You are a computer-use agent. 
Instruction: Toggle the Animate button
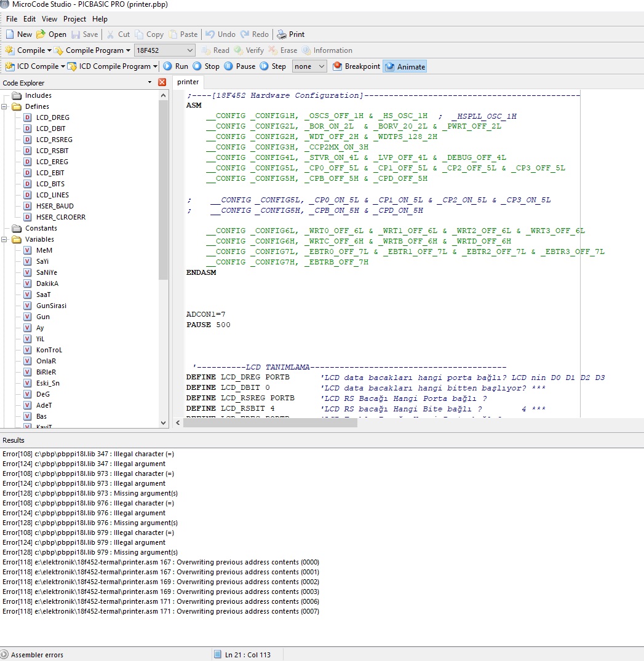tap(405, 66)
